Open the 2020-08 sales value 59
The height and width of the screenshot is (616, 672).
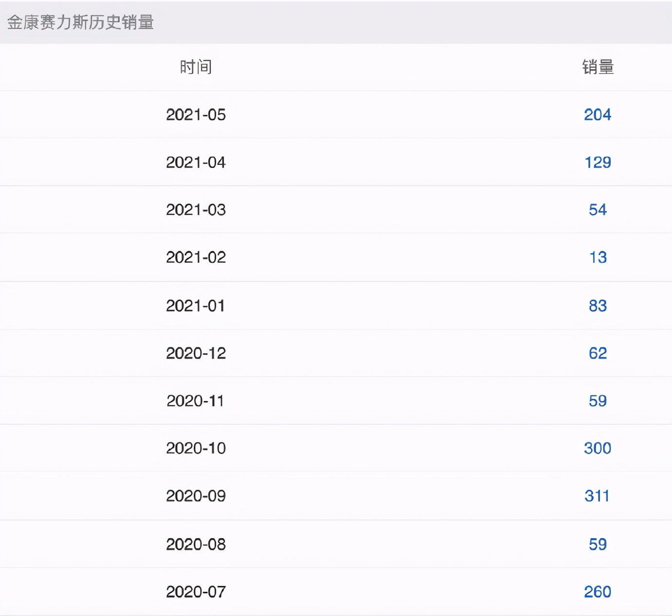coord(597,544)
